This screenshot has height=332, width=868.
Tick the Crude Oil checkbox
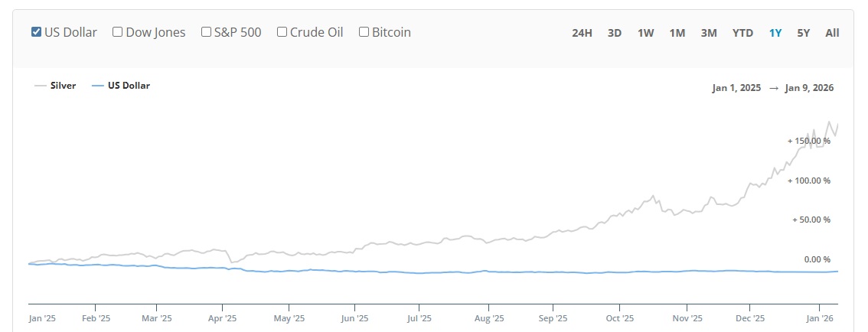[x=282, y=32]
